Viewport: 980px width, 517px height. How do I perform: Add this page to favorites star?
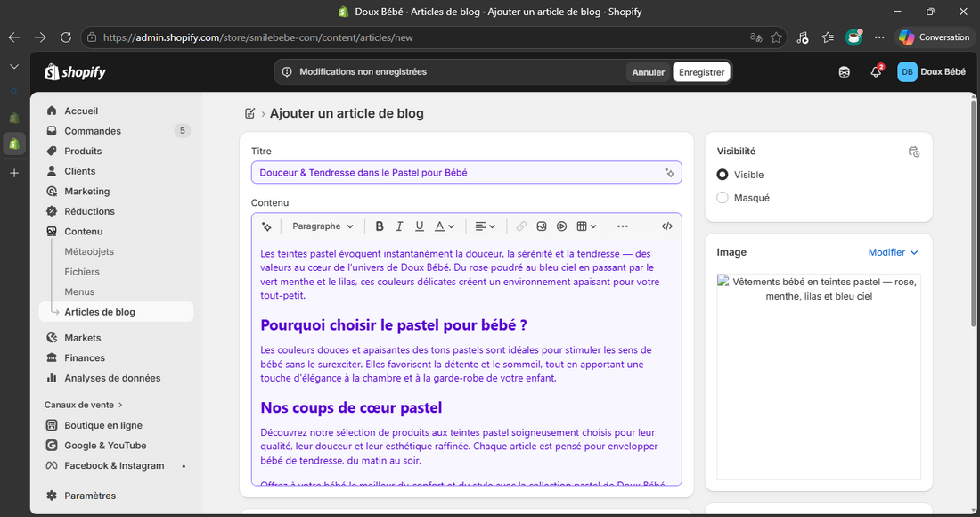pos(776,37)
